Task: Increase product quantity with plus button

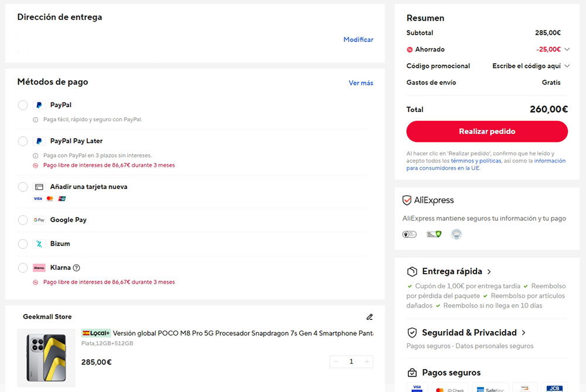Action: coord(367,362)
